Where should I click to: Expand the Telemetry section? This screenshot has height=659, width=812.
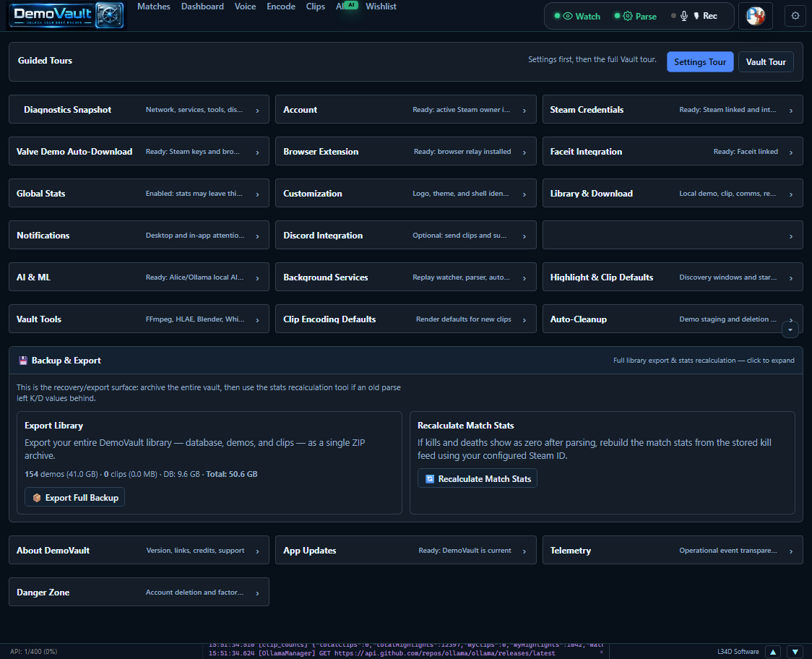[x=672, y=550]
